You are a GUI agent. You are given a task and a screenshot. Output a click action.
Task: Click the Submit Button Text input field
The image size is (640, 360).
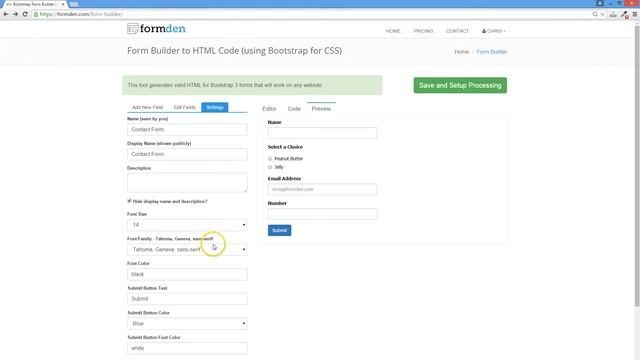[x=187, y=299]
